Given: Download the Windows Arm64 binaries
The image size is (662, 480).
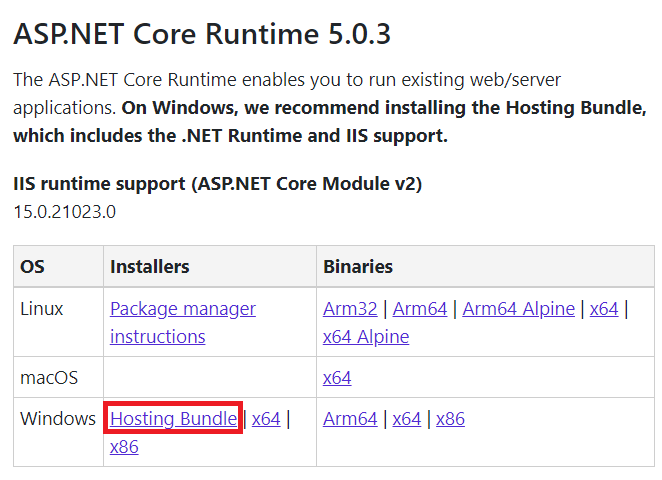Looking at the screenshot, I should click(x=350, y=419).
